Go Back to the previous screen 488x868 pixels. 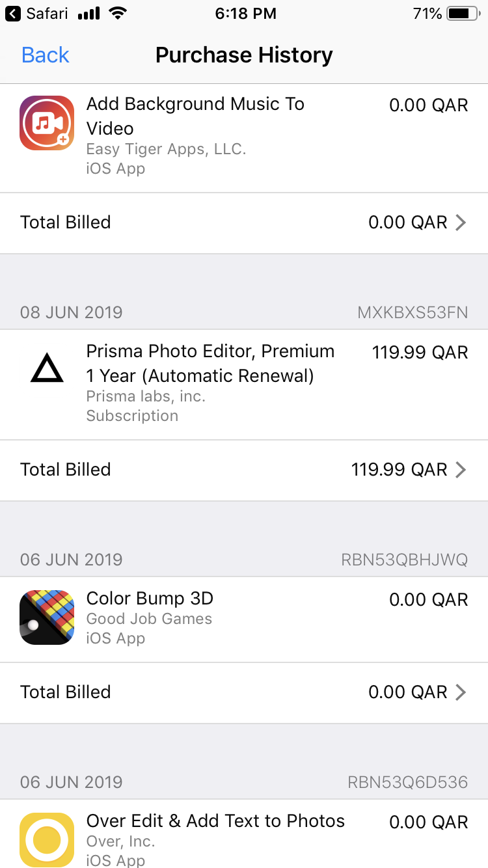46,55
